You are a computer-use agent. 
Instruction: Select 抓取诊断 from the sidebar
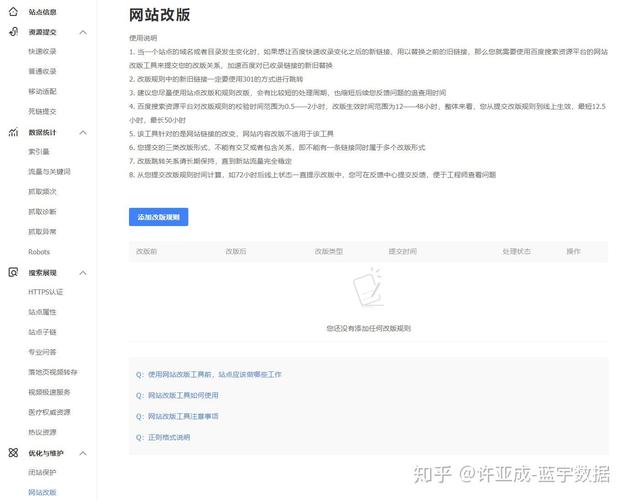42,211
